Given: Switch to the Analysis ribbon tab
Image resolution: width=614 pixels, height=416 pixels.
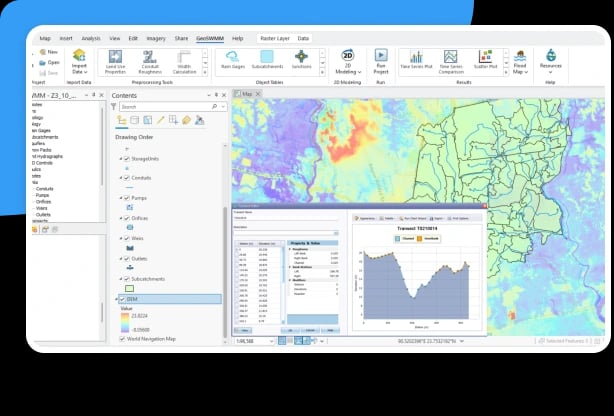Looking at the screenshot, I should [92, 37].
